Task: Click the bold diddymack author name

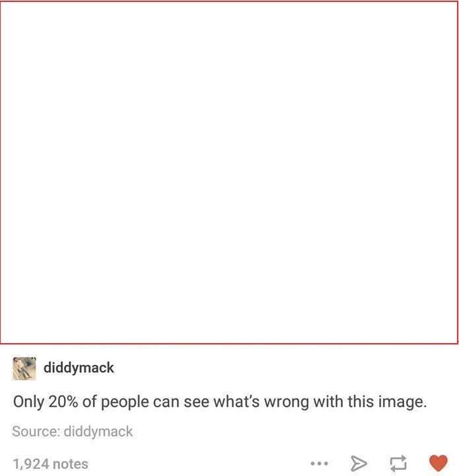Action: [x=79, y=368]
